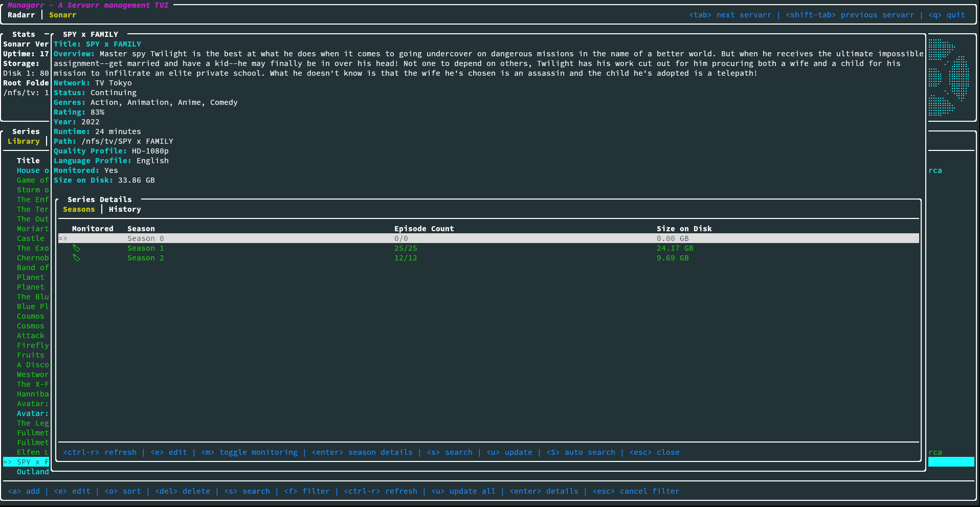Click the arrow marker on Season 0 row

63,238
